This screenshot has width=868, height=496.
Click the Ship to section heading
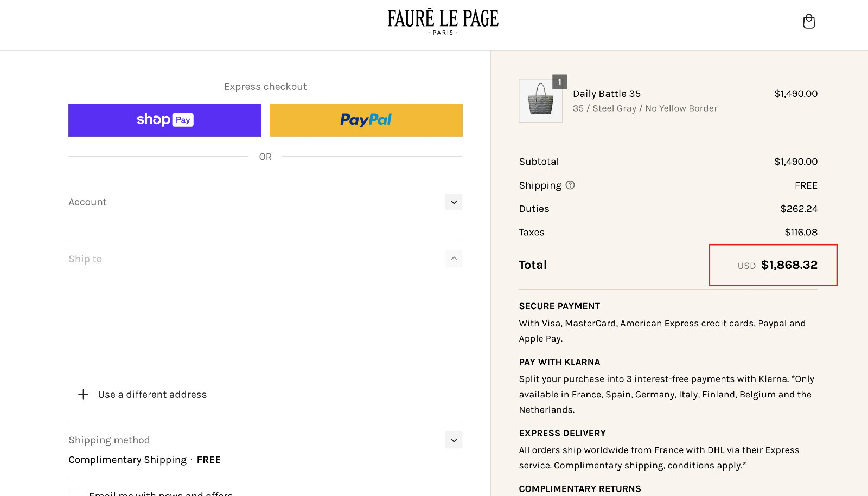(85, 259)
